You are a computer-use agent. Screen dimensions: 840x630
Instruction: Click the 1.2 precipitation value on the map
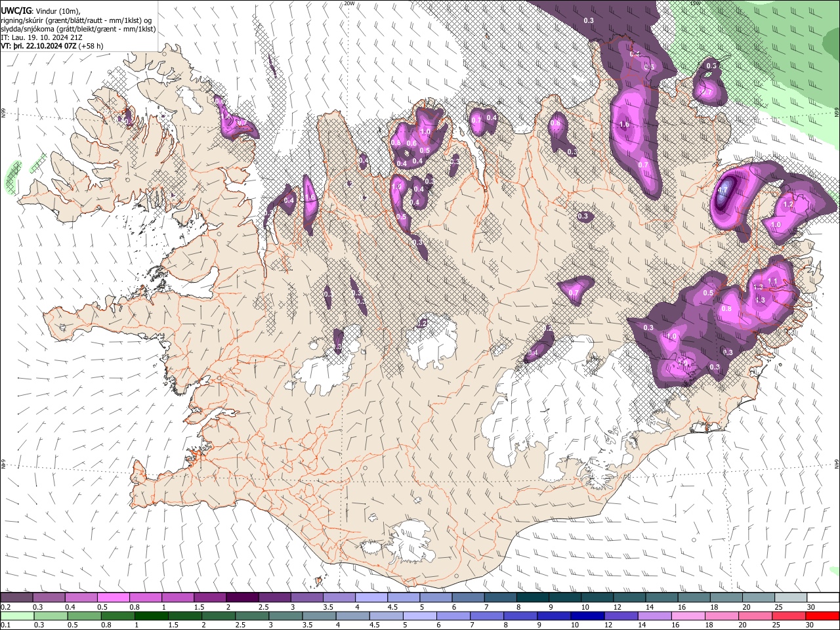pyautogui.click(x=789, y=204)
